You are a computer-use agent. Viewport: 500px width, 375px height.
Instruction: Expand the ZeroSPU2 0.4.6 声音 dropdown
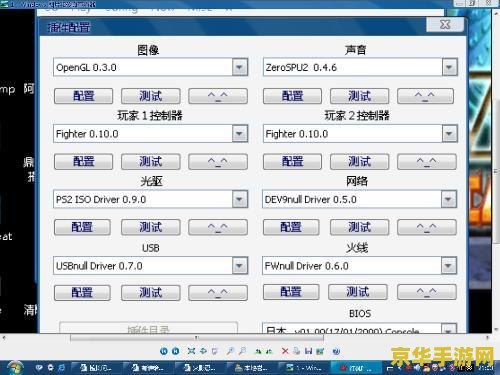coord(449,67)
